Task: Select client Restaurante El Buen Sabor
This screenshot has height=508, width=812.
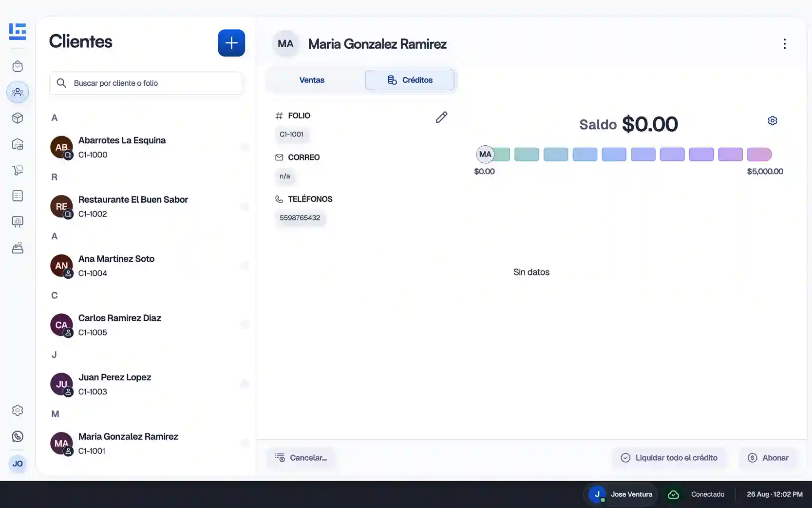Action: coord(146,207)
